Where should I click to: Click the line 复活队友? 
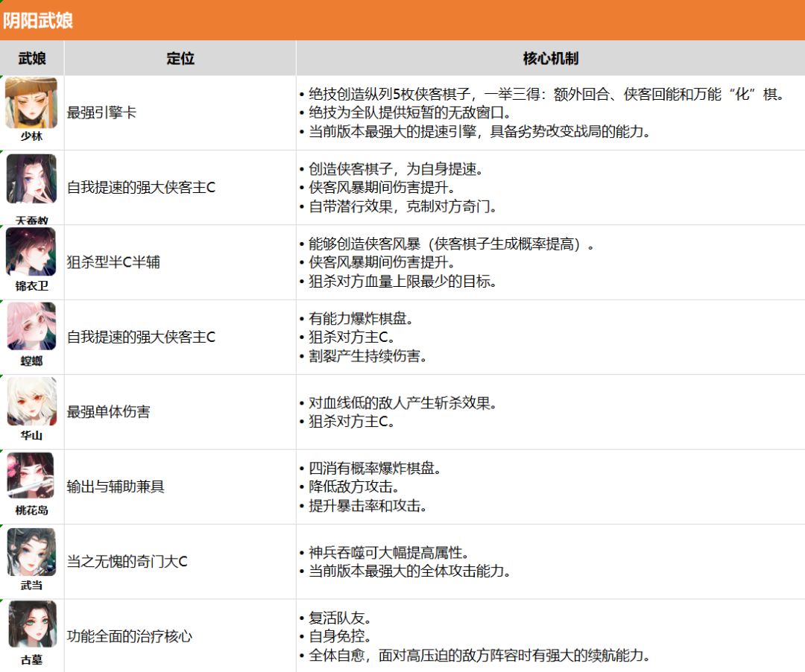point(335,618)
